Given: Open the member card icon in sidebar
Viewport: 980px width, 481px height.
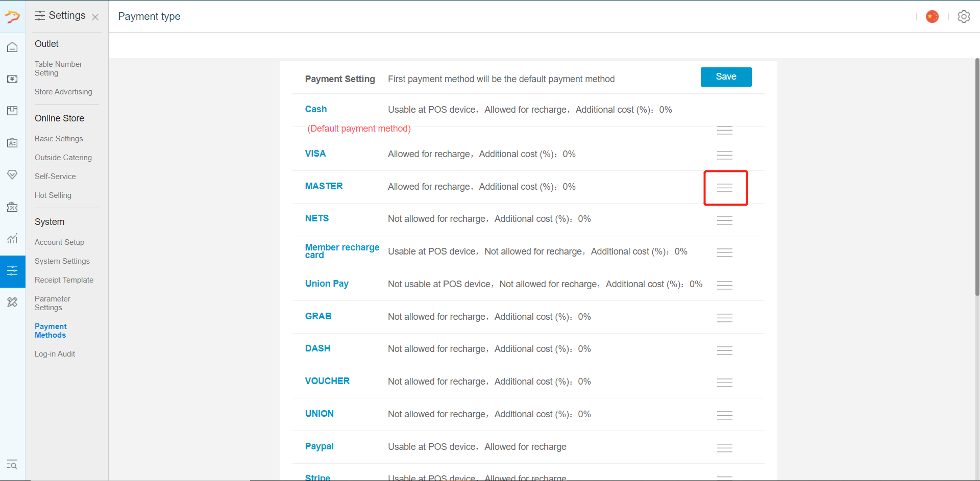Looking at the screenshot, I should [12, 143].
